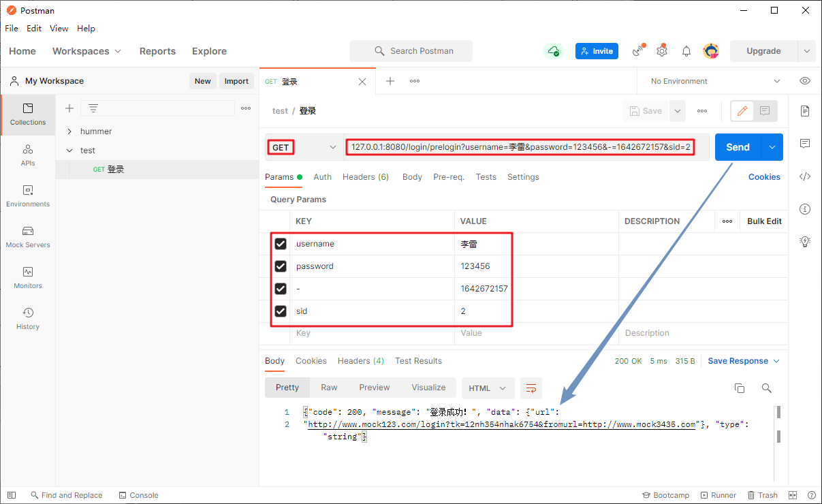The width and height of the screenshot is (822, 504).
Task: Open the comments icon in the right sidebar
Action: [805, 144]
